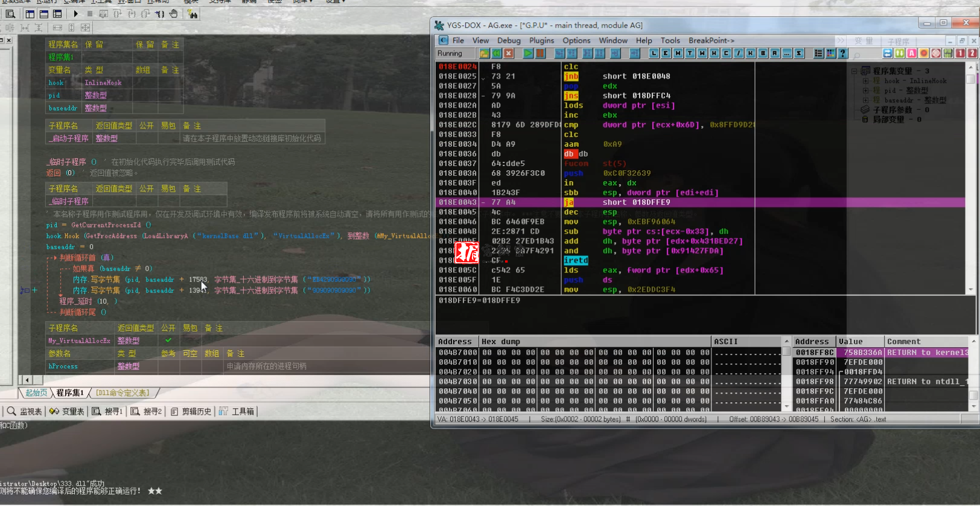
Task: Open the File menu in the debugger
Action: (x=458, y=40)
